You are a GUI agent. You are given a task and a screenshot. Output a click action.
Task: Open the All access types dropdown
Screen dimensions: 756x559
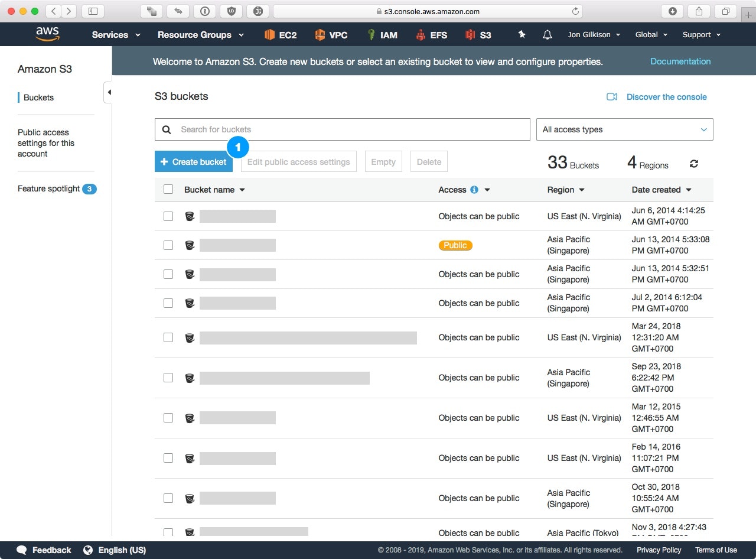(624, 129)
